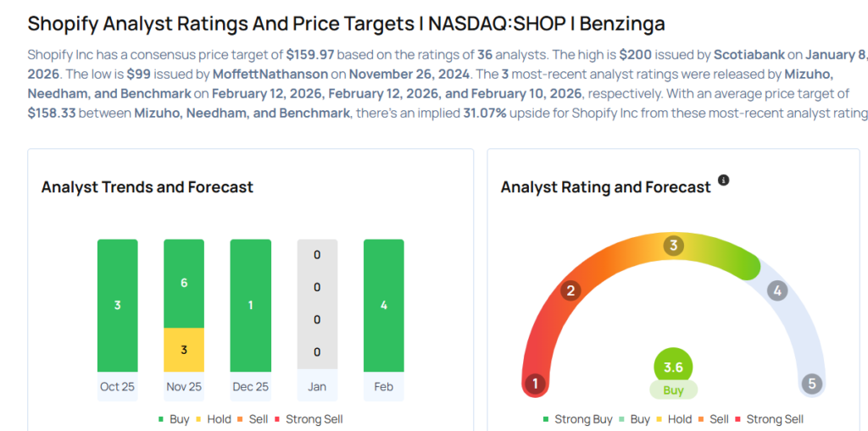Click the yellow Hold segment in Nov 25 bar
Viewport: 868px width, 431px height.
tap(184, 350)
